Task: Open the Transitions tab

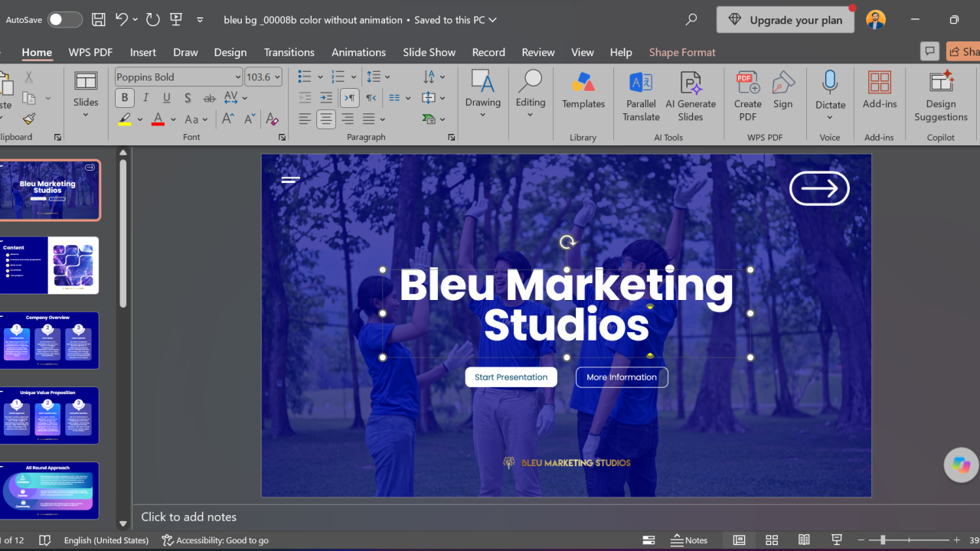Action: (289, 52)
